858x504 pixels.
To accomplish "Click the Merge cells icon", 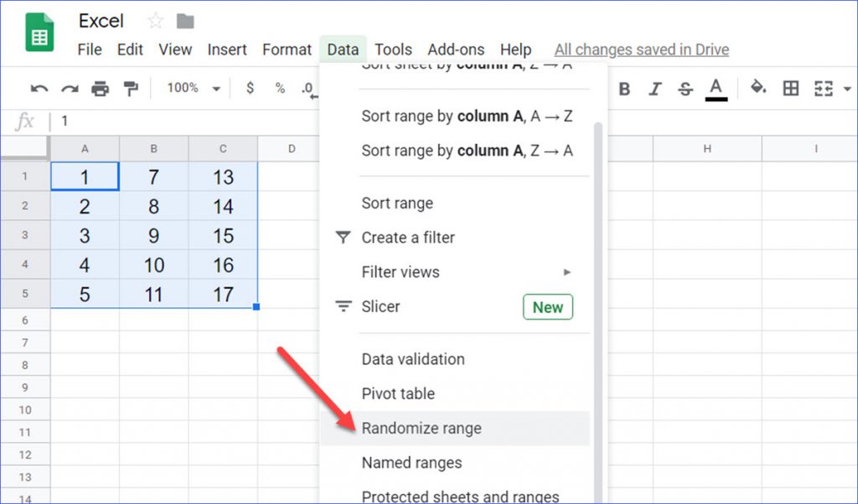I will tap(822, 88).
